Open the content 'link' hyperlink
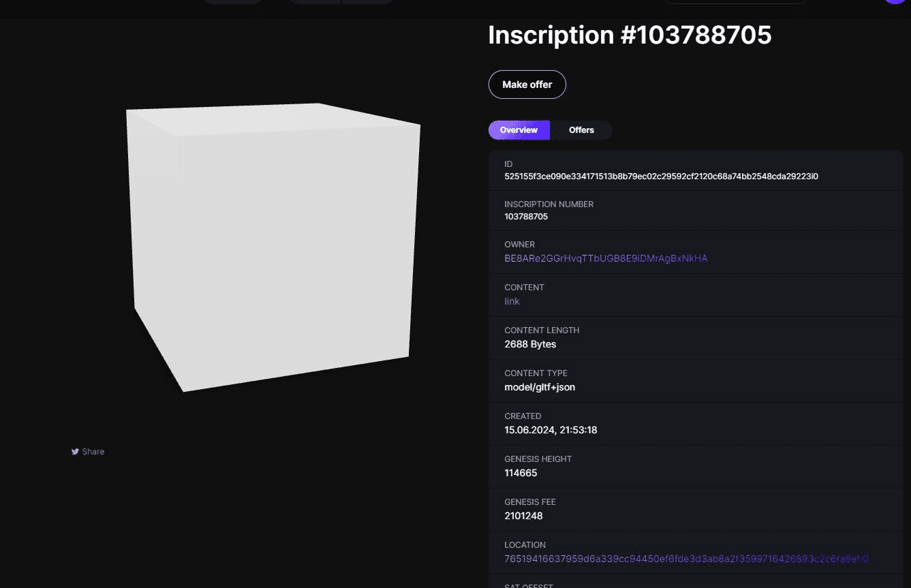This screenshot has width=911, height=588. coord(512,301)
